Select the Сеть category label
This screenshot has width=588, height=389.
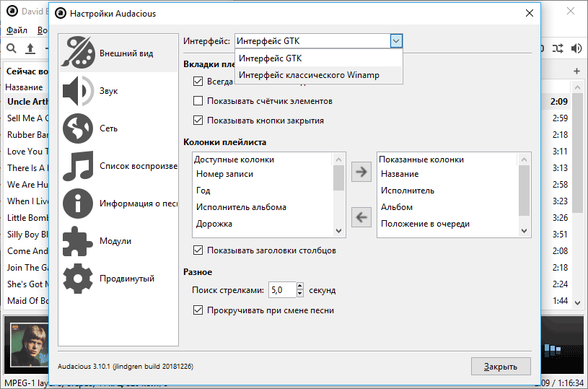108,128
